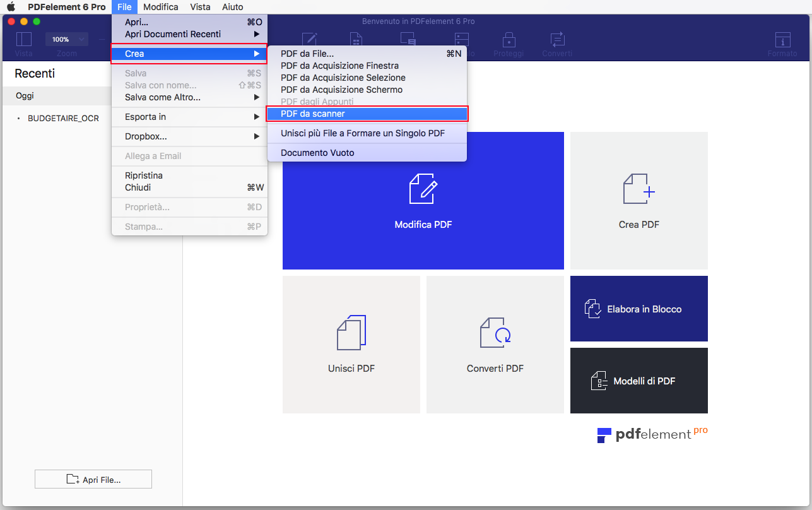This screenshot has height=510, width=812.
Task: Expand the Salva come Altro... submenu
Action: point(190,97)
